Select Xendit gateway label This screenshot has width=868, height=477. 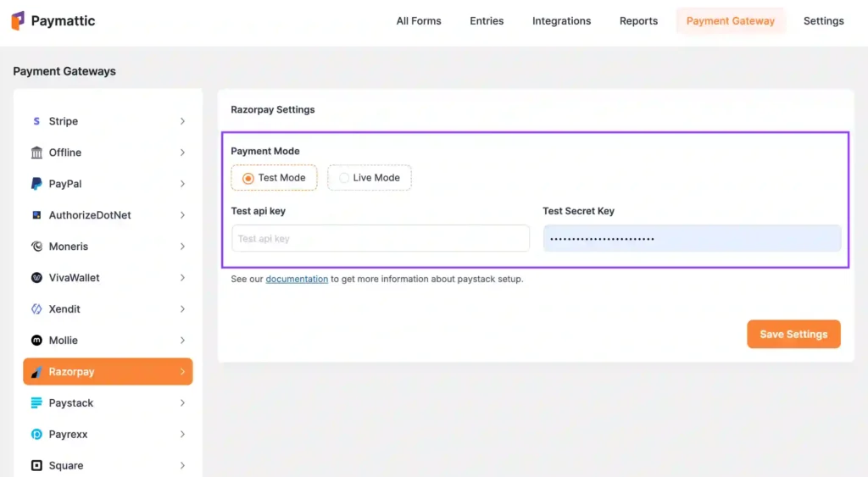click(x=64, y=308)
